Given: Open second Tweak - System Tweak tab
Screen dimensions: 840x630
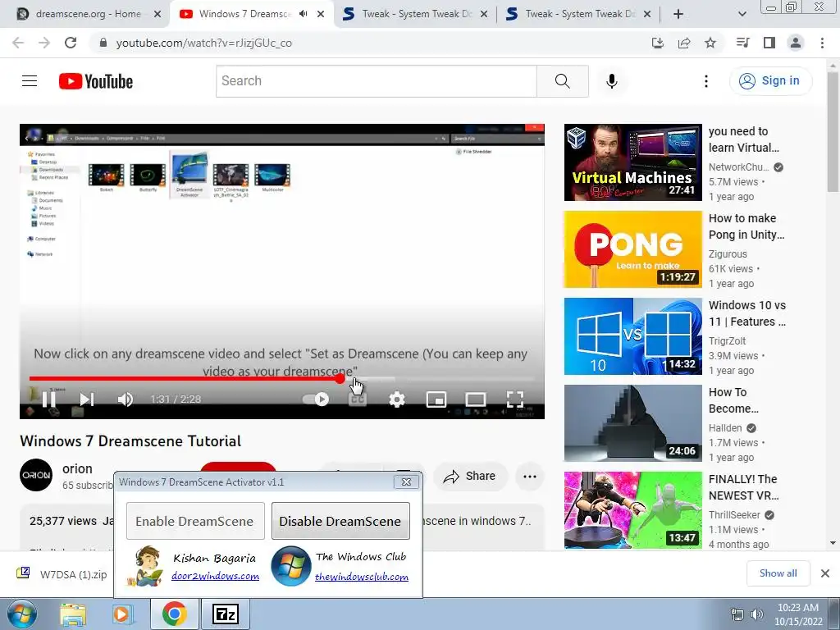Looking at the screenshot, I should [x=578, y=14].
